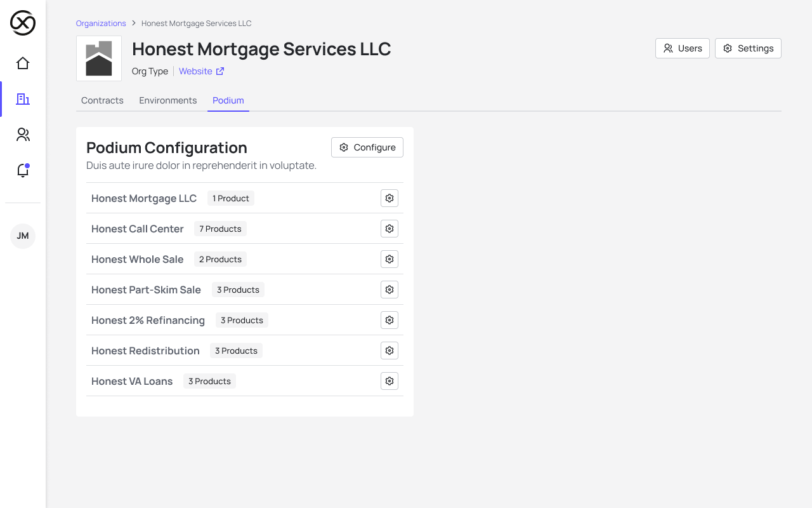Open gear settings for Honest Mortgage LLC

[390, 198]
